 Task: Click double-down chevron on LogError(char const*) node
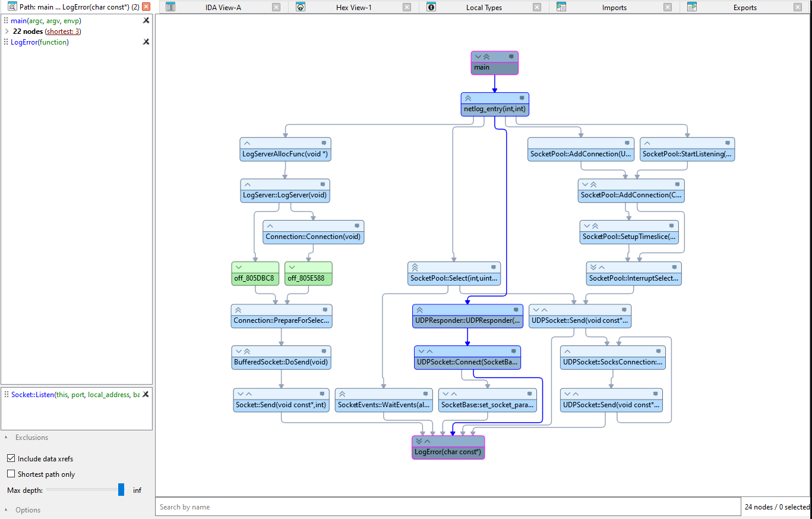(x=419, y=441)
